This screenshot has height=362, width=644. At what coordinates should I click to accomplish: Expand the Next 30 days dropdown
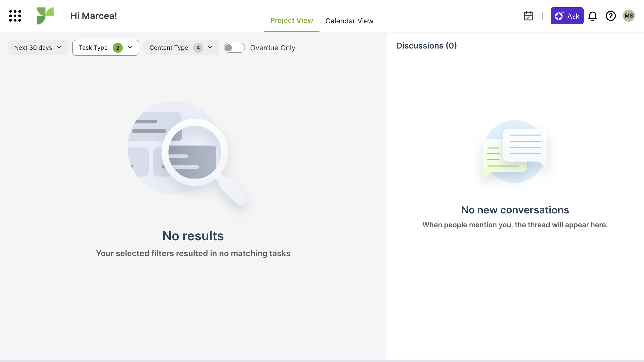[38, 48]
